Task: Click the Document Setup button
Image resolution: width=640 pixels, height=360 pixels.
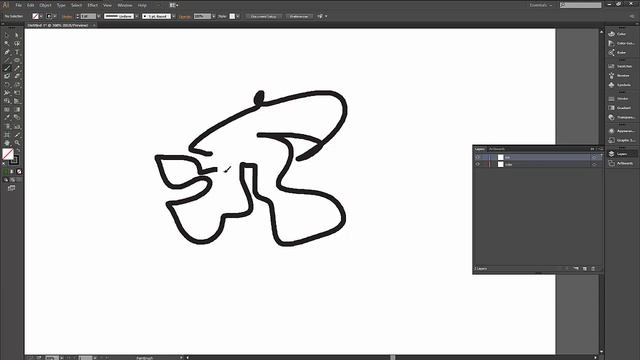Action: coord(264,16)
